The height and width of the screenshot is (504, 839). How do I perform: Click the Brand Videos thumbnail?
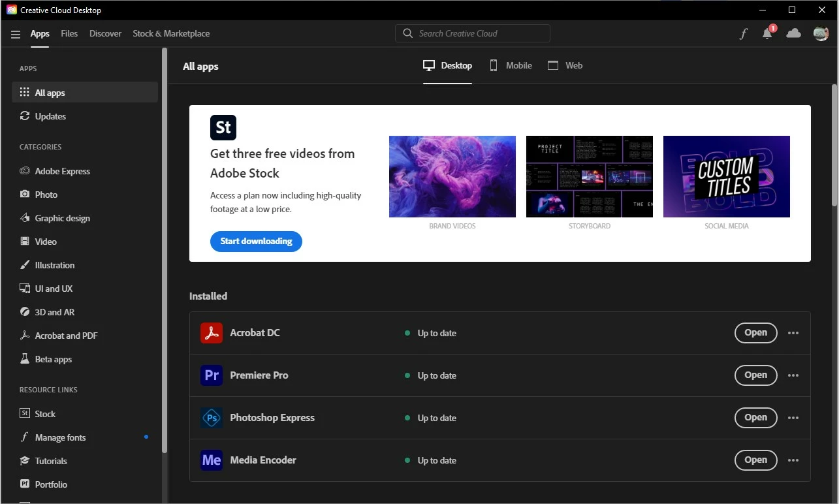tap(452, 176)
